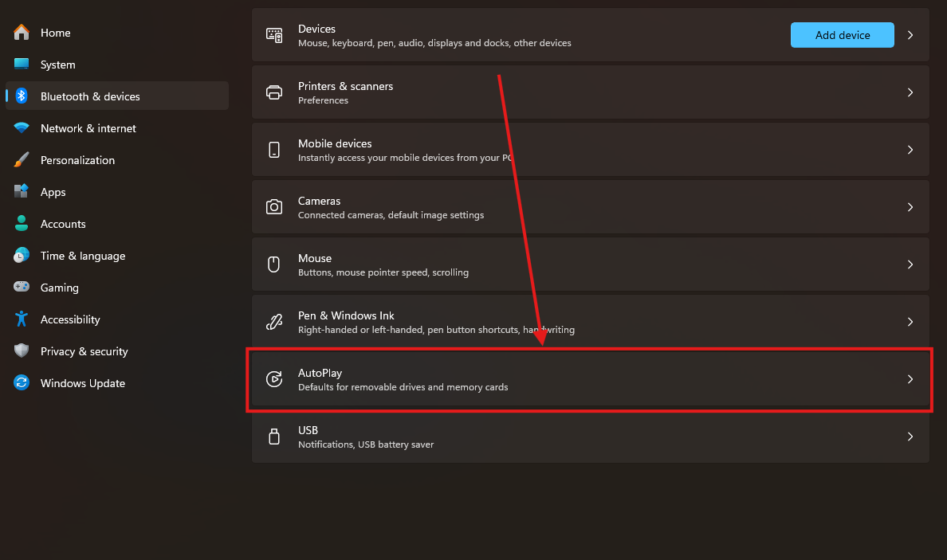Open Cameras via its chevron arrow
947x560 pixels.
tap(910, 207)
